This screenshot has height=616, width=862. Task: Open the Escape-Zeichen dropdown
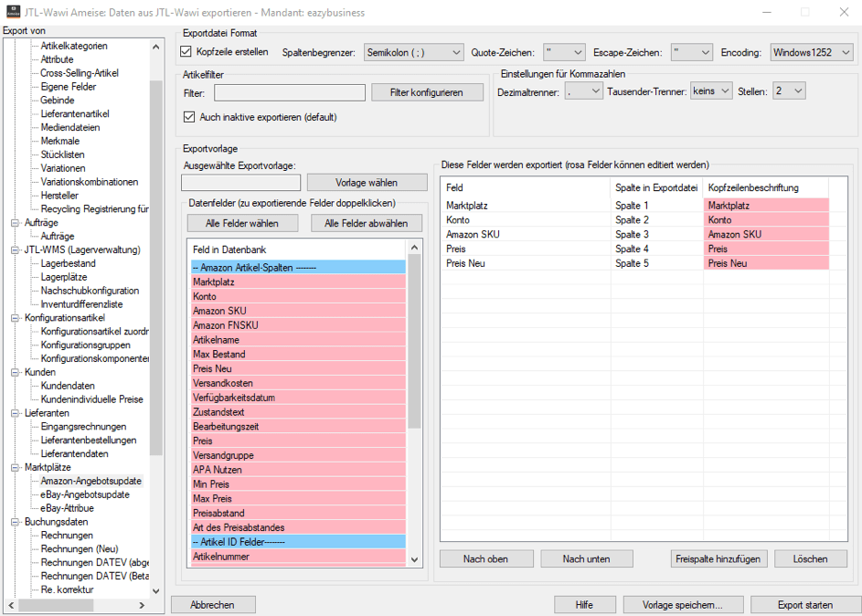692,52
